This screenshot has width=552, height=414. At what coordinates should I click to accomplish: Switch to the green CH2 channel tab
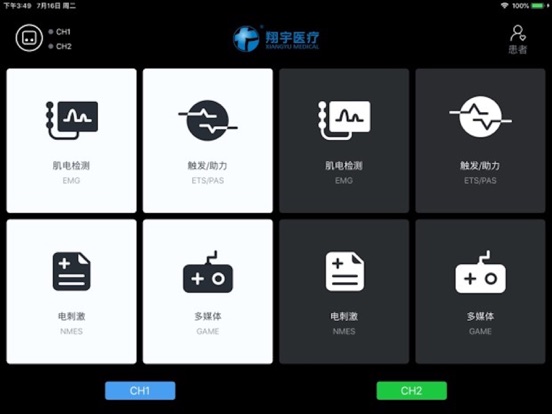click(412, 390)
